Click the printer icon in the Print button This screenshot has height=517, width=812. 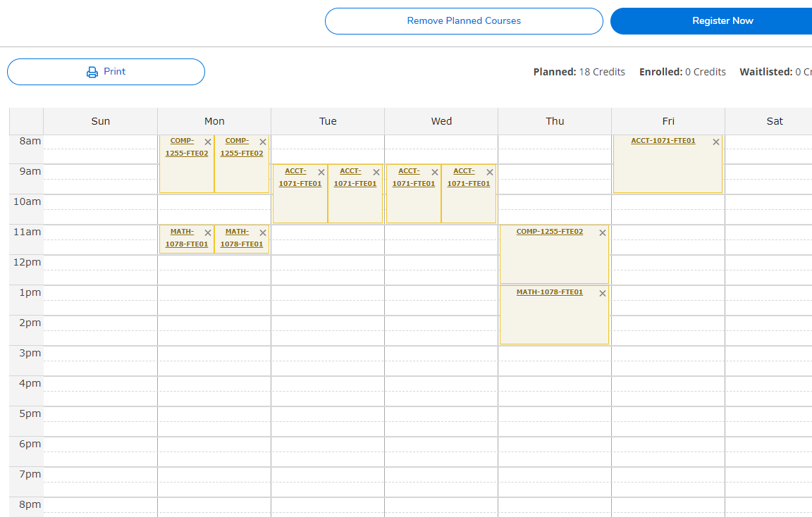pyautogui.click(x=92, y=71)
